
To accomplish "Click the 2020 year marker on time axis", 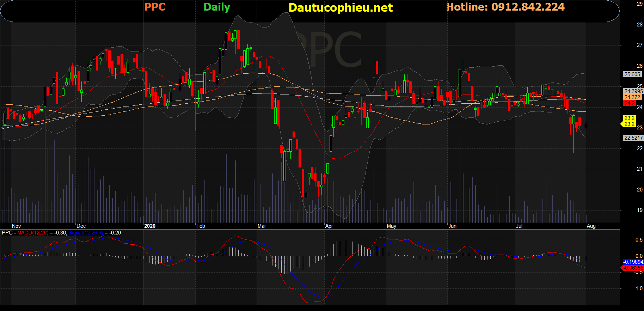I will pyautogui.click(x=149, y=226).
